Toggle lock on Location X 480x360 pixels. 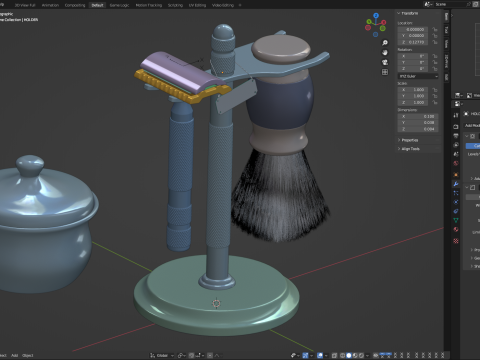coord(435,29)
